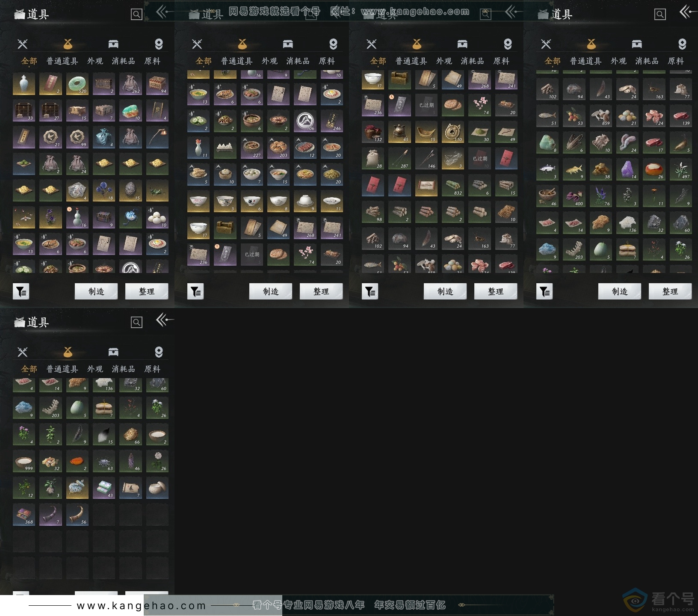Open 全部 tab in the first panel

pos(29,61)
